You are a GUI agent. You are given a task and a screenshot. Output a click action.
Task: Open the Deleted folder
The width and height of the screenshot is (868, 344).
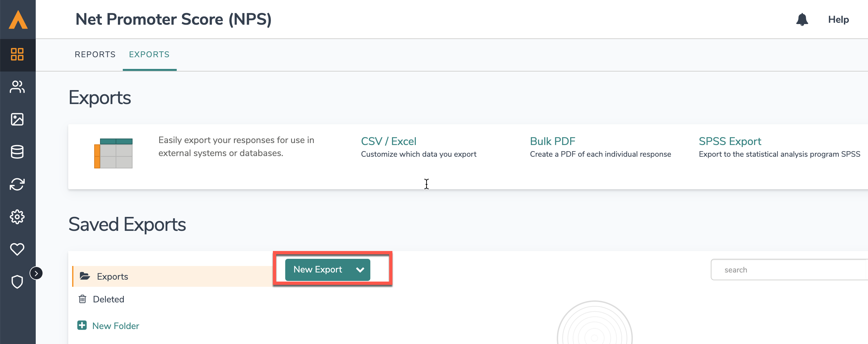pyautogui.click(x=108, y=299)
